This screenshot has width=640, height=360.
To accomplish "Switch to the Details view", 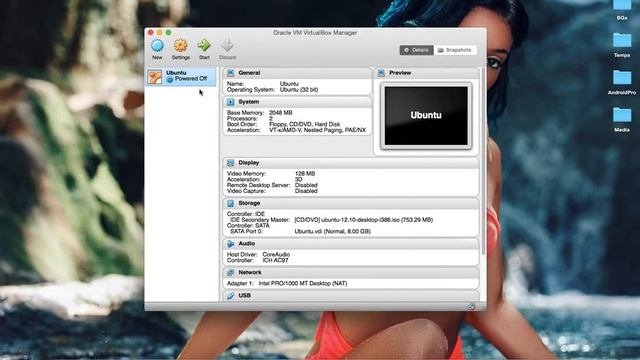I will coord(416,50).
